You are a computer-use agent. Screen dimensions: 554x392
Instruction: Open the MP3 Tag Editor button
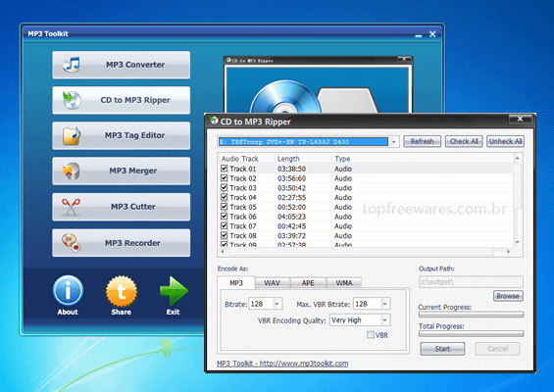point(122,135)
